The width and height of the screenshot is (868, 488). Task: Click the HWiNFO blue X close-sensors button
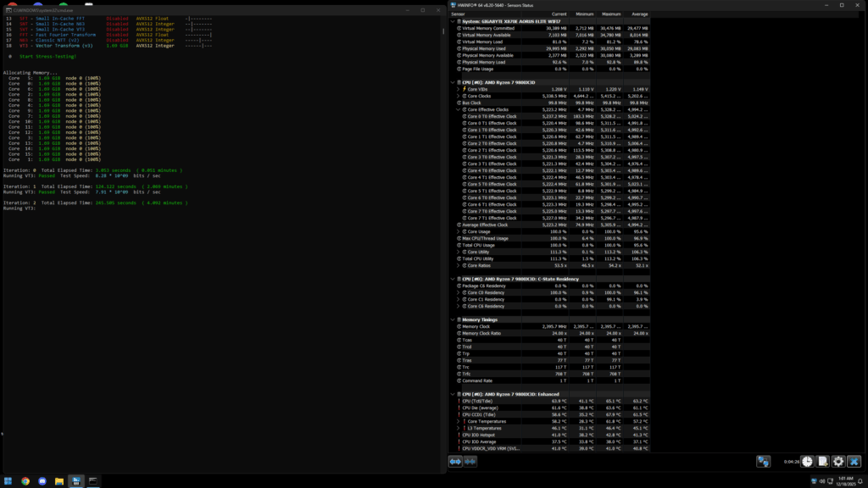pos(854,462)
